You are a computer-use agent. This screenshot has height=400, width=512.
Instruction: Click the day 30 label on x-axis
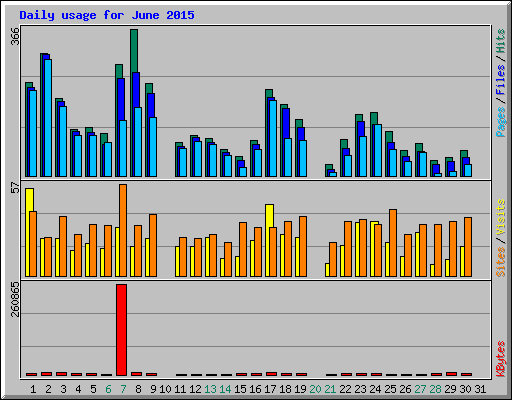tap(465, 389)
